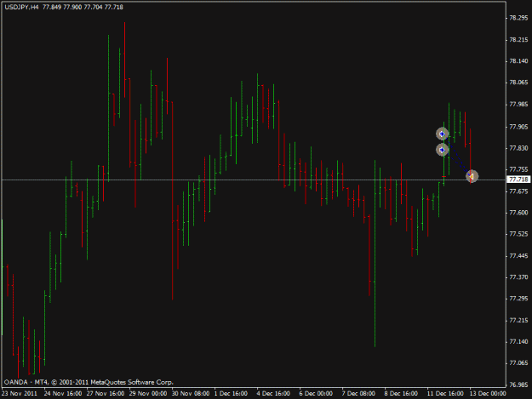Click the 77.140 price scale label
Image resolution: width=532 pixels, height=399 pixels.
click(x=518, y=342)
